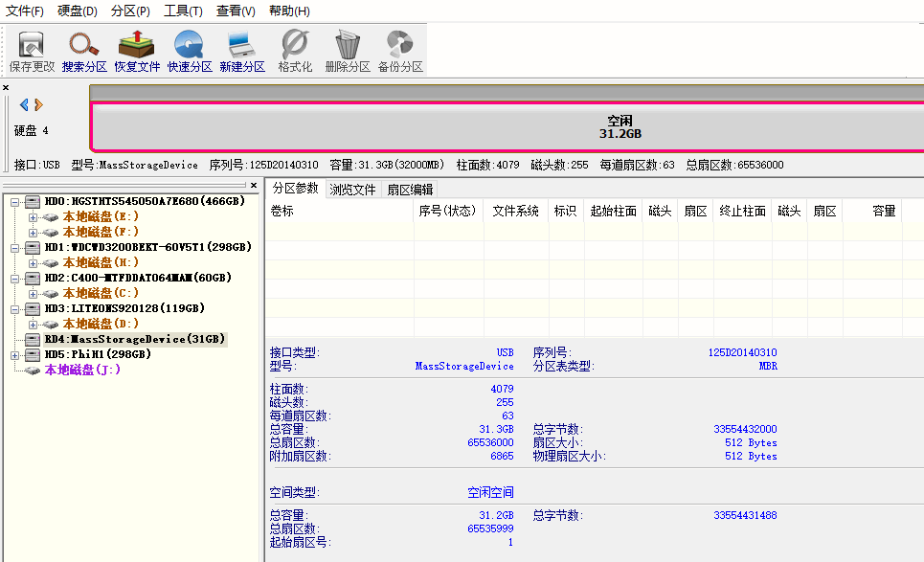The image size is (924, 562).
Task: Click the drive icon beside 本地磁盘(J:)
Action: [x=33, y=370]
